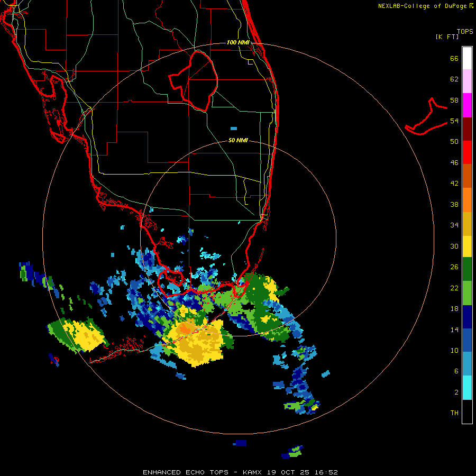Click the 50 NMI range ring label
Screen dimensions: 476x476
(x=238, y=140)
